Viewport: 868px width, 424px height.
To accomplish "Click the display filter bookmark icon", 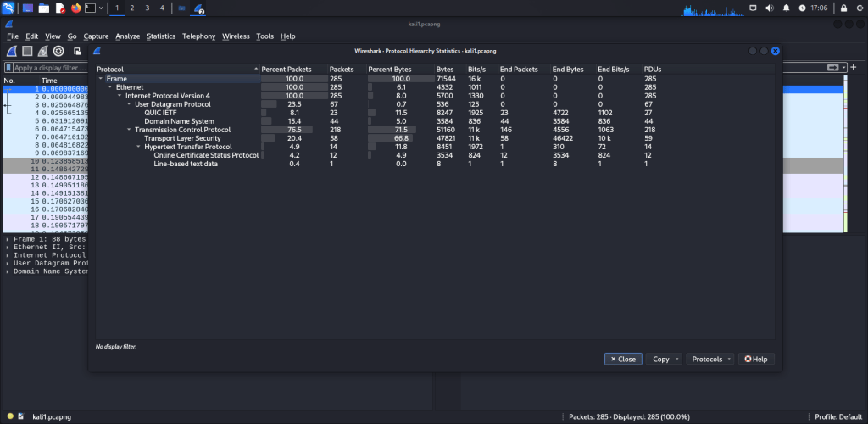I will coord(8,67).
